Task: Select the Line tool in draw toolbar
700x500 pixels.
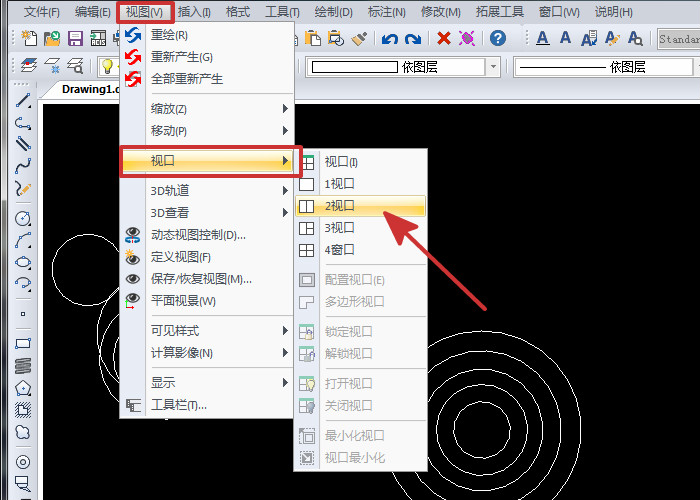Action: point(23,100)
